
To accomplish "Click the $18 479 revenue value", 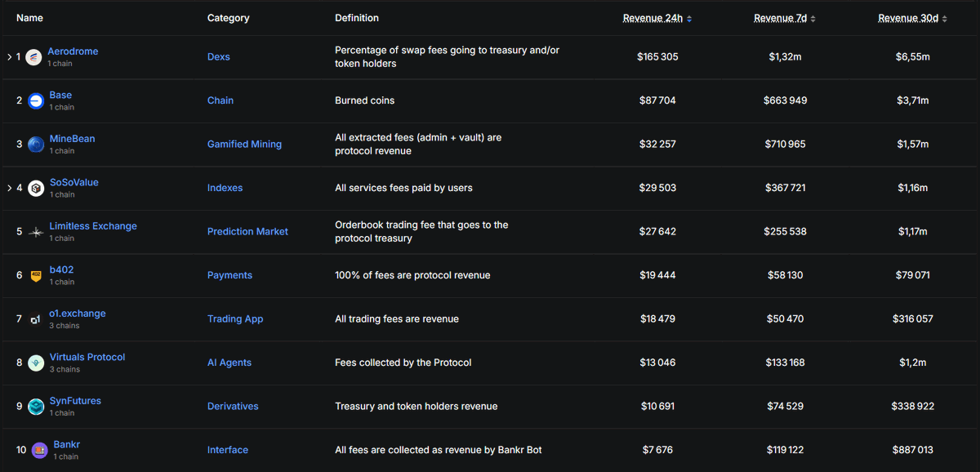I will click(x=657, y=319).
